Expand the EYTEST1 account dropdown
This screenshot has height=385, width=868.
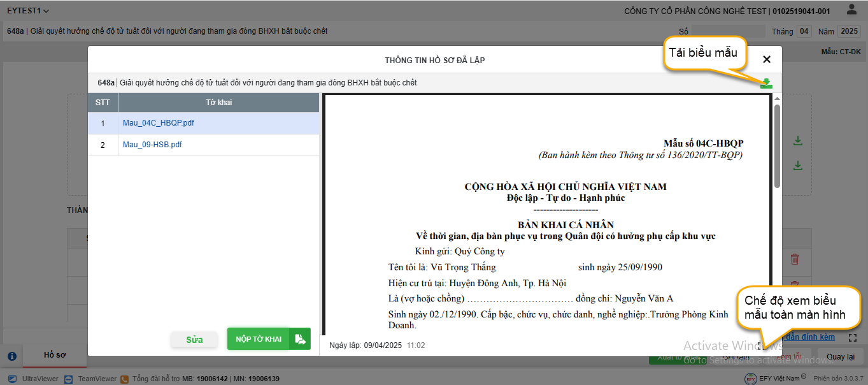tap(28, 11)
